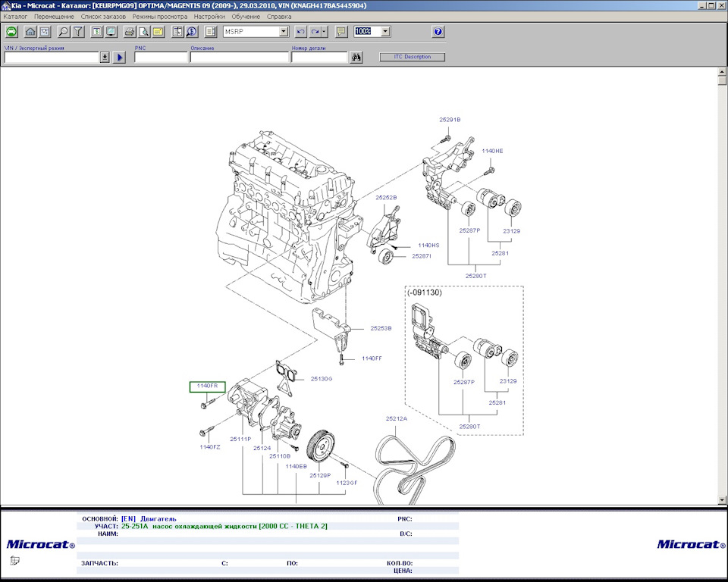The height and width of the screenshot is (582, 728).
Task: Click the undo arrow icon
Action: coord(300,32)
